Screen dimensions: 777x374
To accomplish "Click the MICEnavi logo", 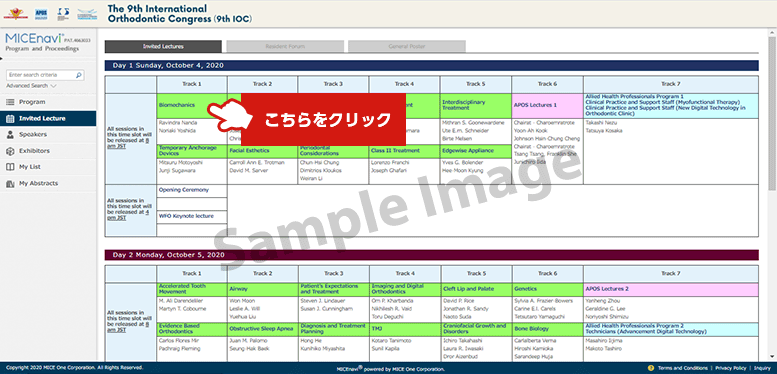I will coord(34,39).
